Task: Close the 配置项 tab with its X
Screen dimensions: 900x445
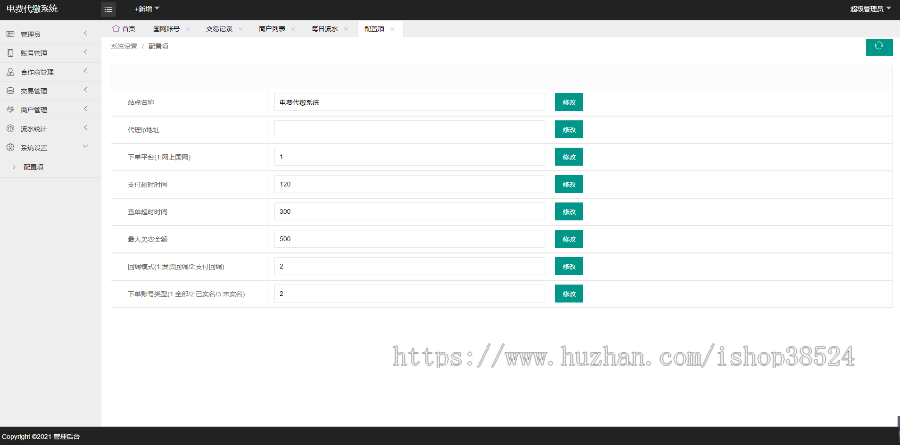Action: 392,29
